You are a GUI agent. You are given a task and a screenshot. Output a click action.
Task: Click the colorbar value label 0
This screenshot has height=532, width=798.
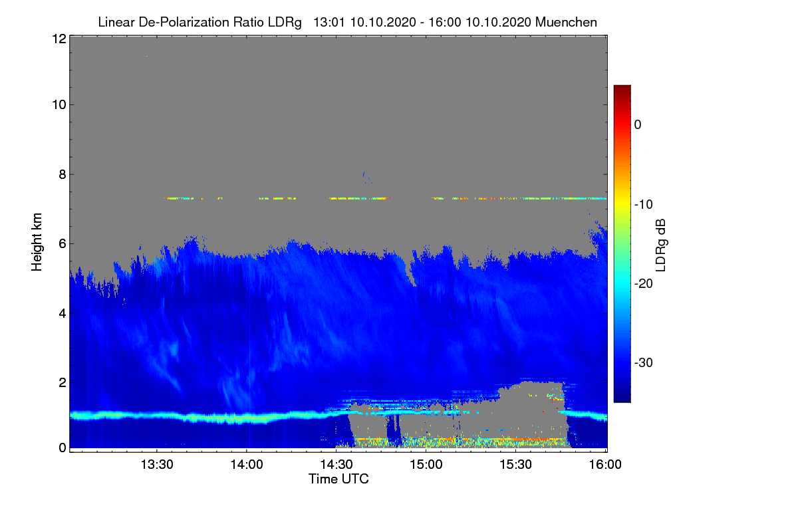(x=638, y=125)
